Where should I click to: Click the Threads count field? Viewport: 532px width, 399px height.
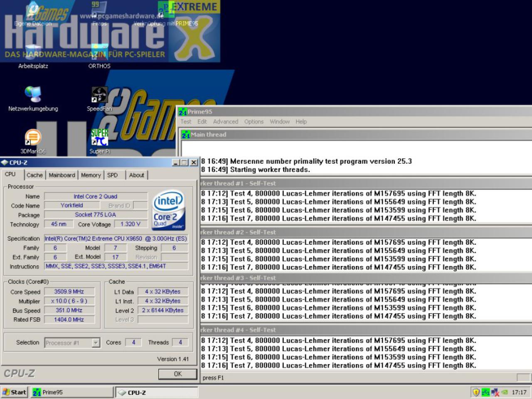pos(180,342)
